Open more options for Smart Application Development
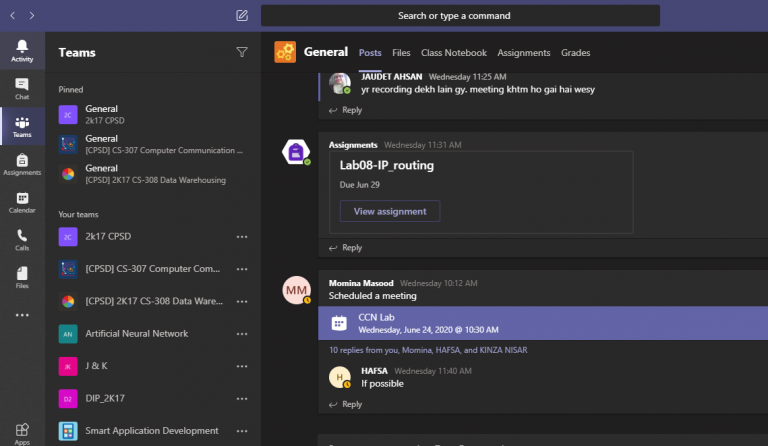 click(x=242, y=430)
